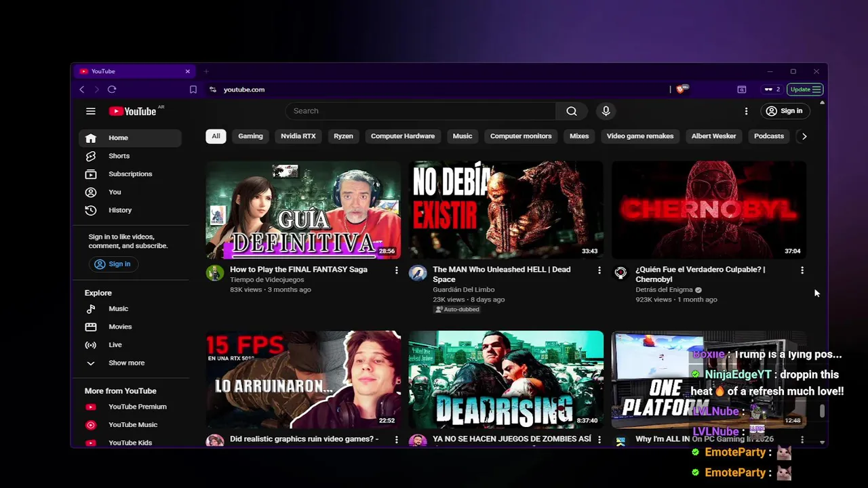Open more options for Final Fantasy video
Screen dimensions: 868x488
click(397, 270)
